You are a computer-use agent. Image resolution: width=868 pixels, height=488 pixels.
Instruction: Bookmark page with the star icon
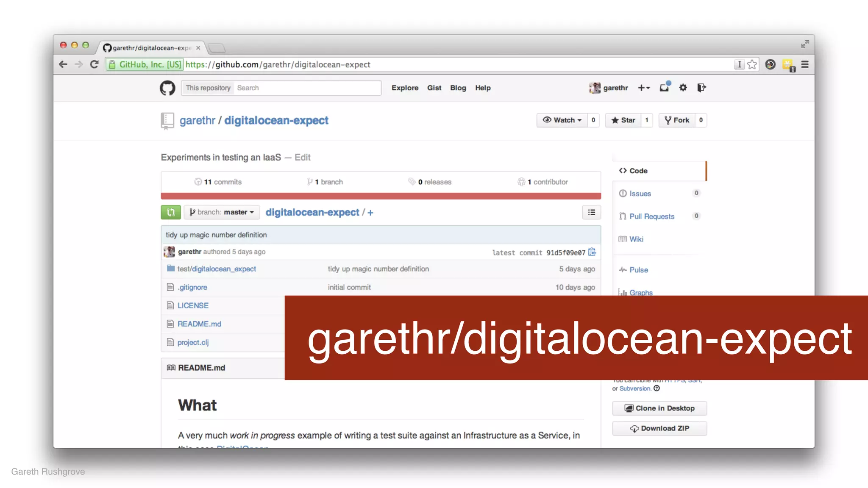(752, 64)
